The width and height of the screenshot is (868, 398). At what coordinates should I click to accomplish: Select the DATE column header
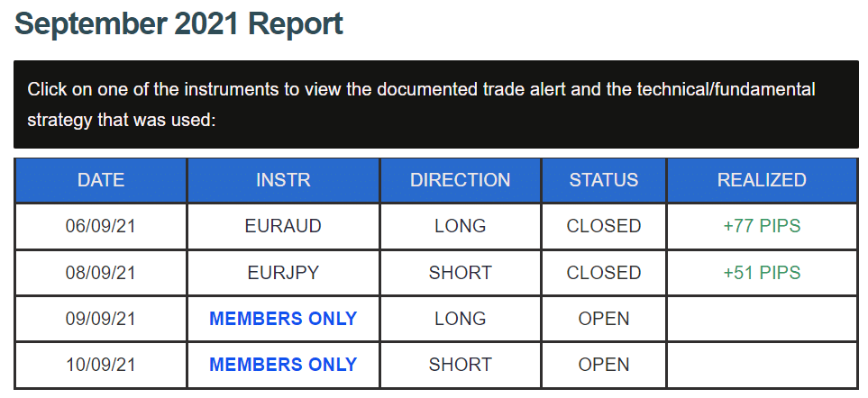[101, 180]
